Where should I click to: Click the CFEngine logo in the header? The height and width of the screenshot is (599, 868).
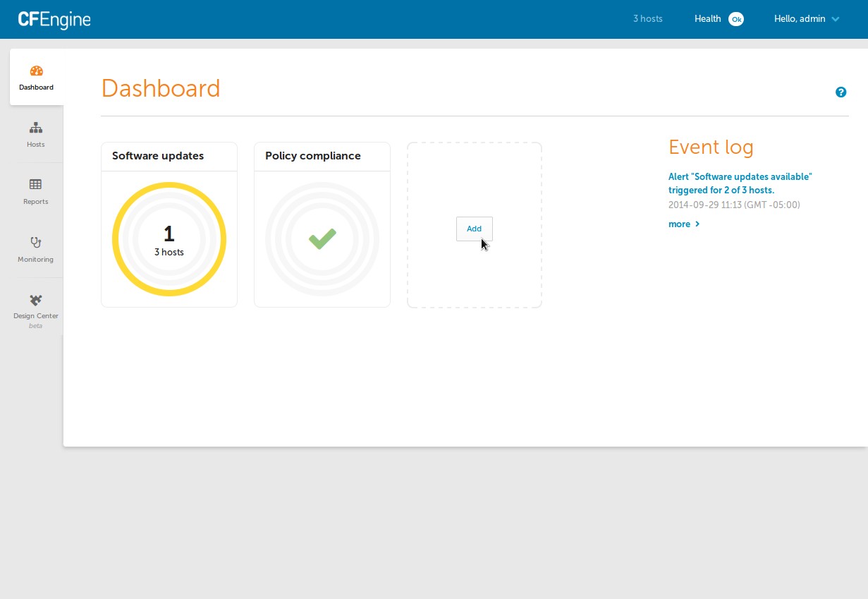pos(54,19)
